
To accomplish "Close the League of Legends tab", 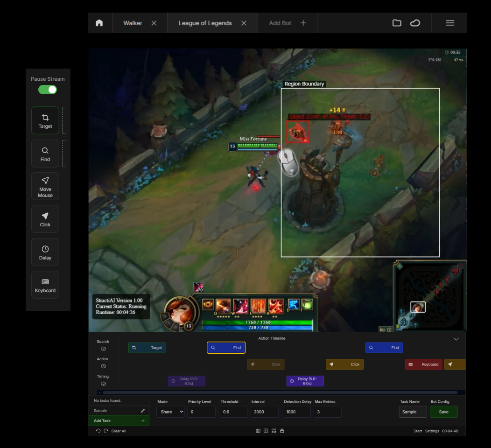I will coord(244,23).
